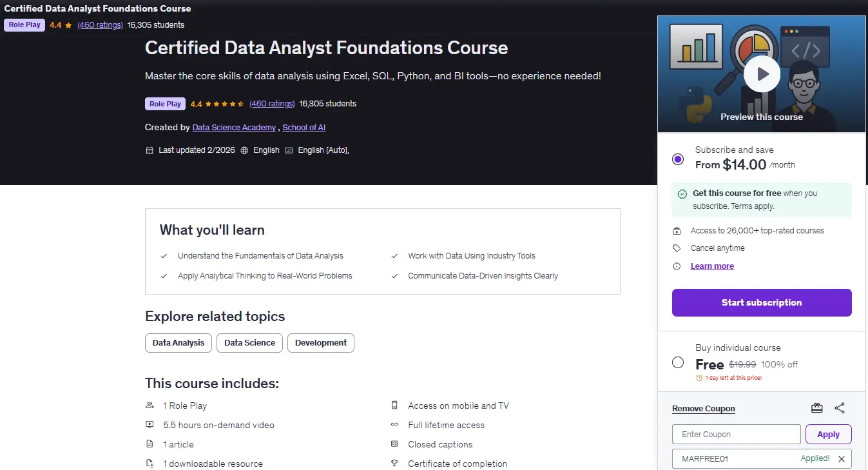Screen dimensions: 868x470
Task: Open the 460 ratings link in header
Action: [x=272, y=104]
